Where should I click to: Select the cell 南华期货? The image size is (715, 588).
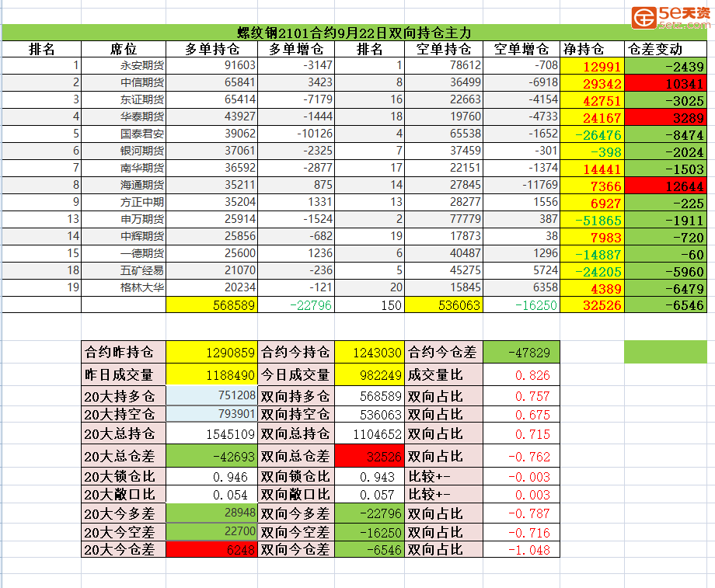124,169
